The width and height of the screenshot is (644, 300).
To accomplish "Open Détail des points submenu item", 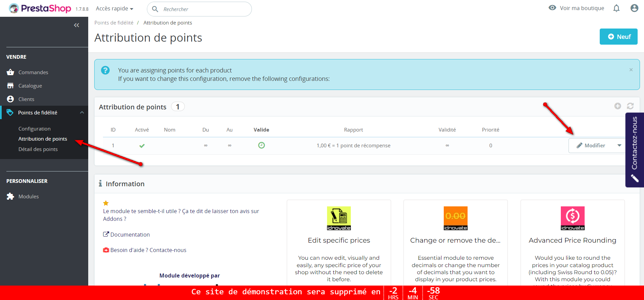I will click(38, 149).
